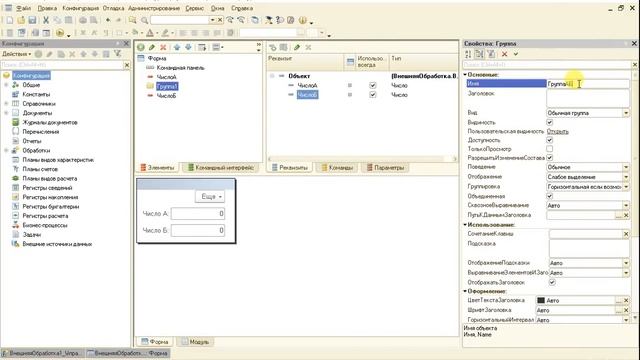Clear the properties search field
Screen dimensions: 640x360
tap(635, 65)
